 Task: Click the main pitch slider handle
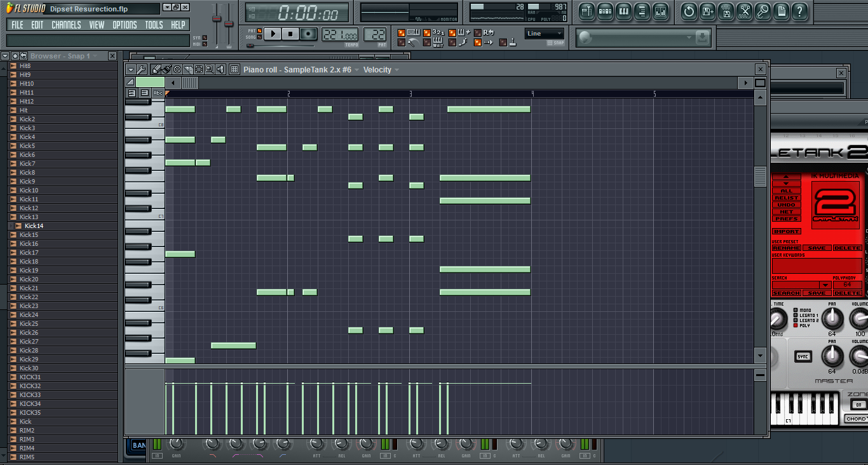pos(229,24)
